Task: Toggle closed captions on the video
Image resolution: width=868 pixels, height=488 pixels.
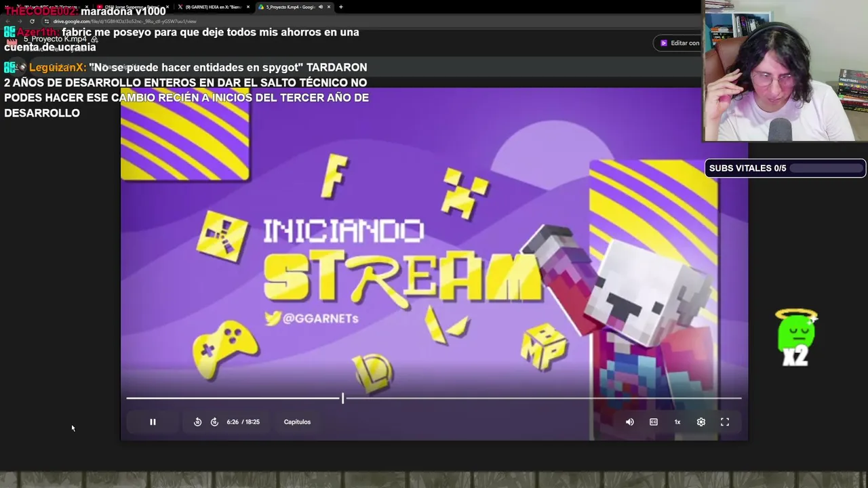Action: [x=654, y=422]
